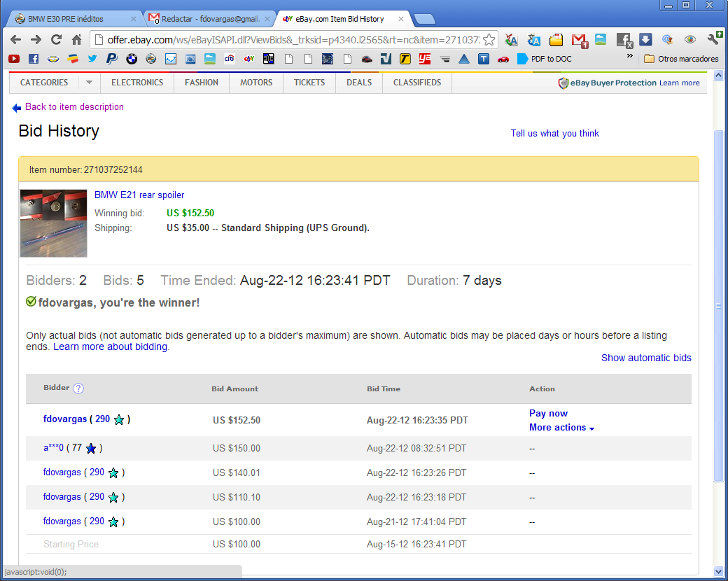Open the Otros marcadores folder
The height and width of the screenshot is (581, 728).
click(x=681, y=59)
